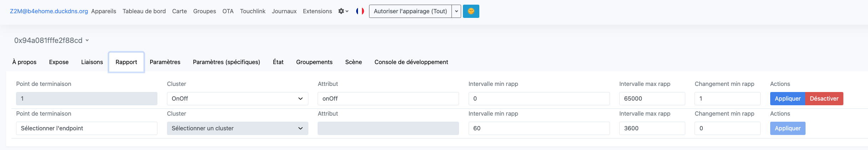Image resolution: width=868 pixels, height=150 pixels.
Task: Open the Tableau de bord menu
Action: point(144,11)
